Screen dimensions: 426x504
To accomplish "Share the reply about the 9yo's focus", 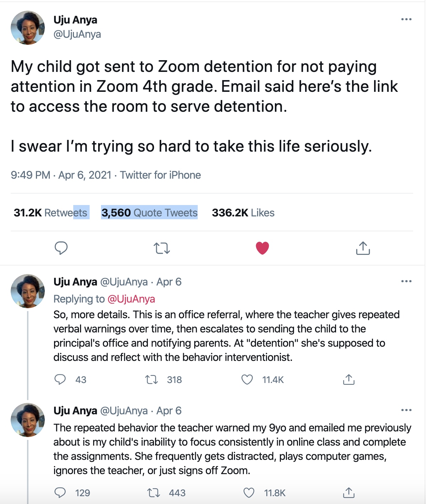I will click(348, 493).
